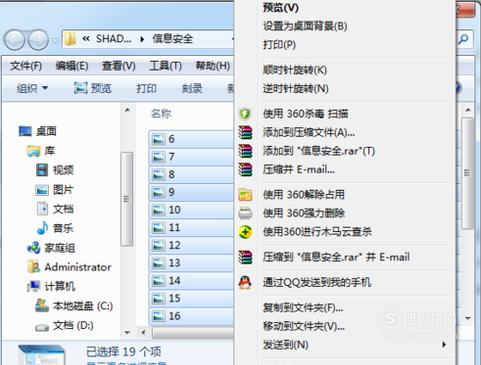
Task: Click the 信息安全 breadcrumb segment
Action: coord(172,39)
